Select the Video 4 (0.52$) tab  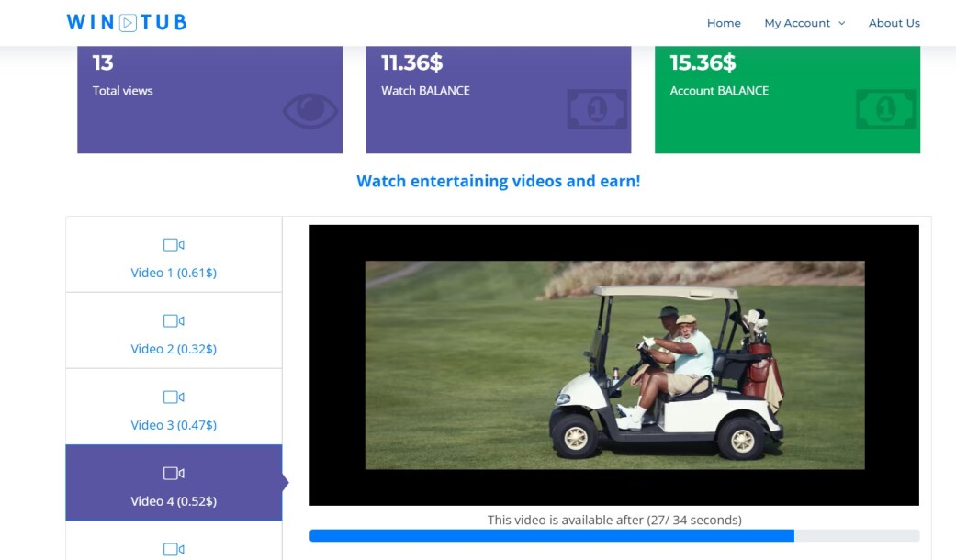click(174, 483)
